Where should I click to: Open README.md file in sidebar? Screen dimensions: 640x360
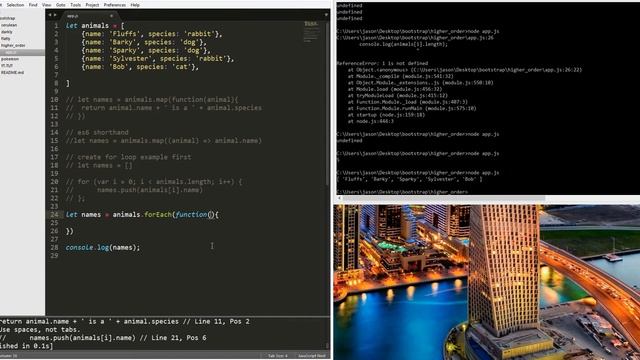[12, 72]
